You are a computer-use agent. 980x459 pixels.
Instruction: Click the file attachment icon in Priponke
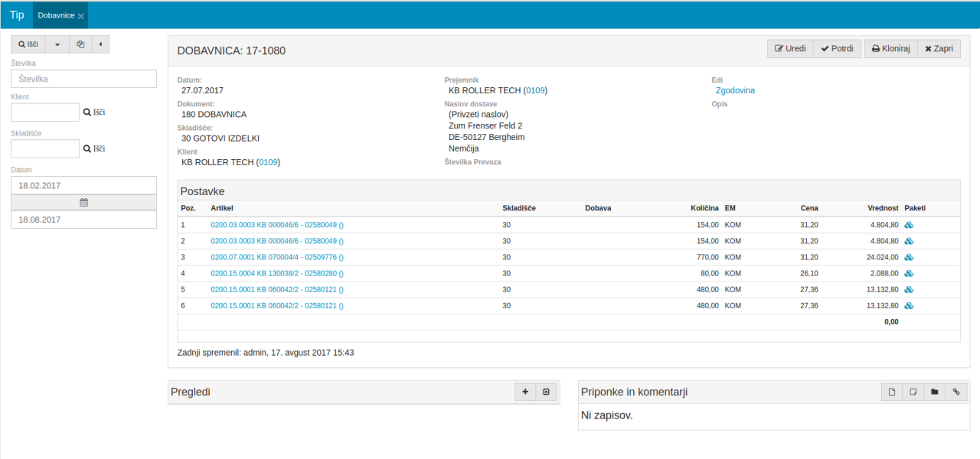(x=892, y=392)
